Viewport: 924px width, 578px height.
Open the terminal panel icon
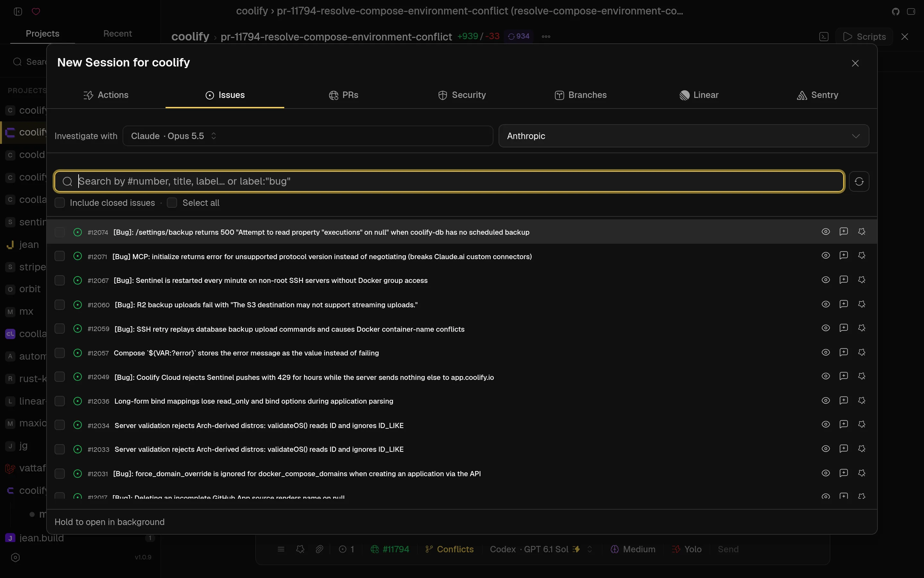pyautogui.click(x=824, y=37)
